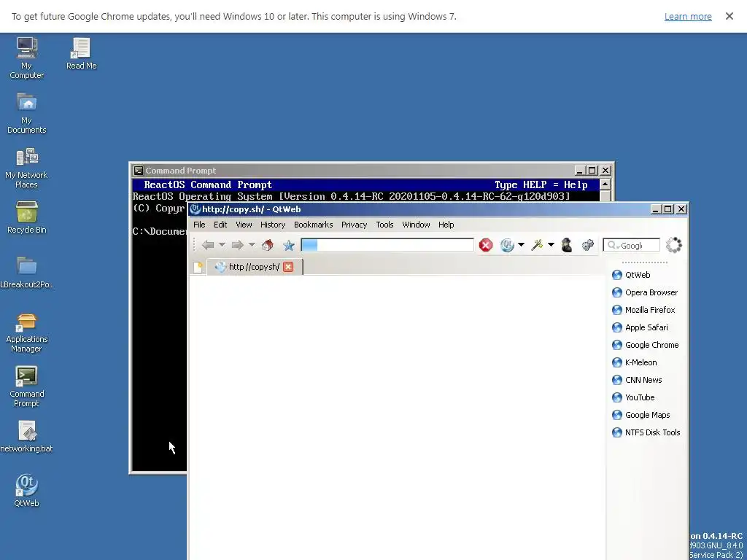Open My Computer desktop icon

click(x=27, y=58)
